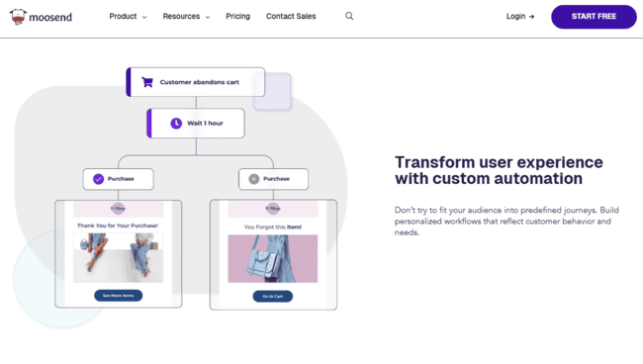Screen dimensions: 643x364
Task: Open the Product menu
Action: [123, 17]
